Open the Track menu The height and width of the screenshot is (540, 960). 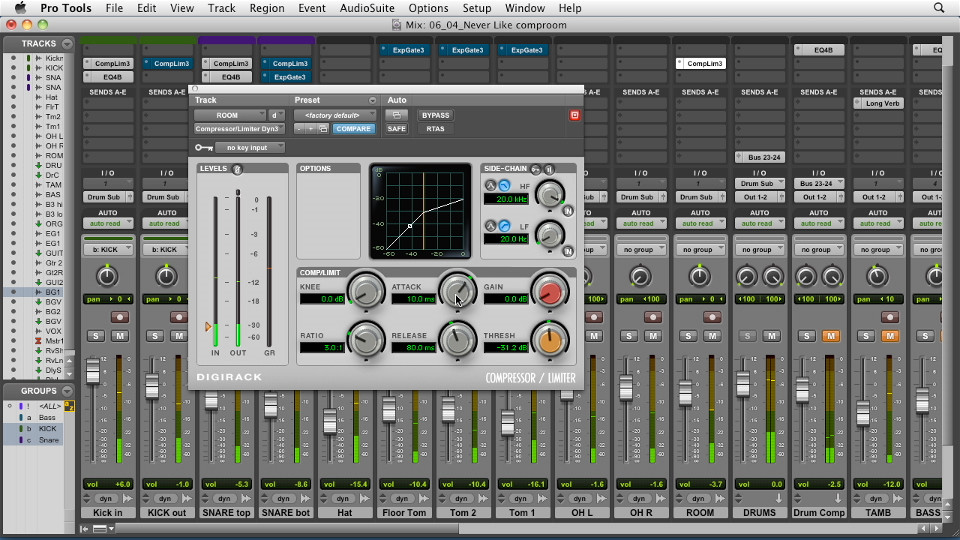[x=221, y=8]
